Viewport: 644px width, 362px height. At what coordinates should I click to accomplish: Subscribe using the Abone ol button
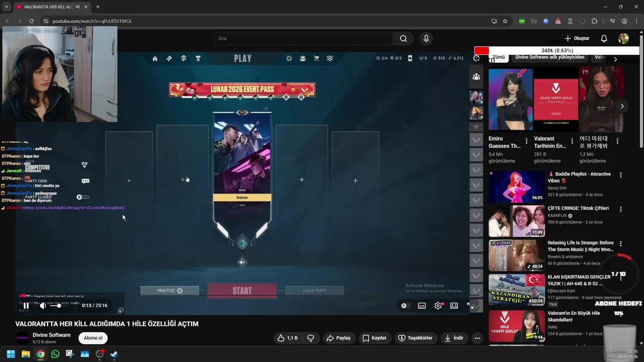pos(93,338)
